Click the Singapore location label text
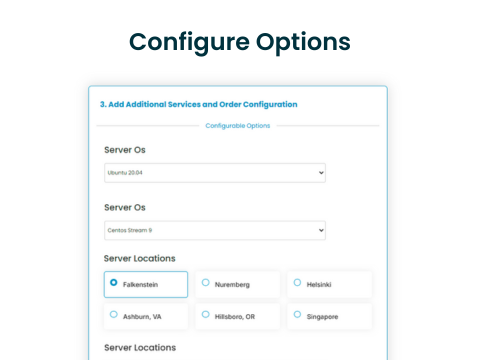Viewport: 480px width, 360px height. pyautogui.click(x=322, y=317)
